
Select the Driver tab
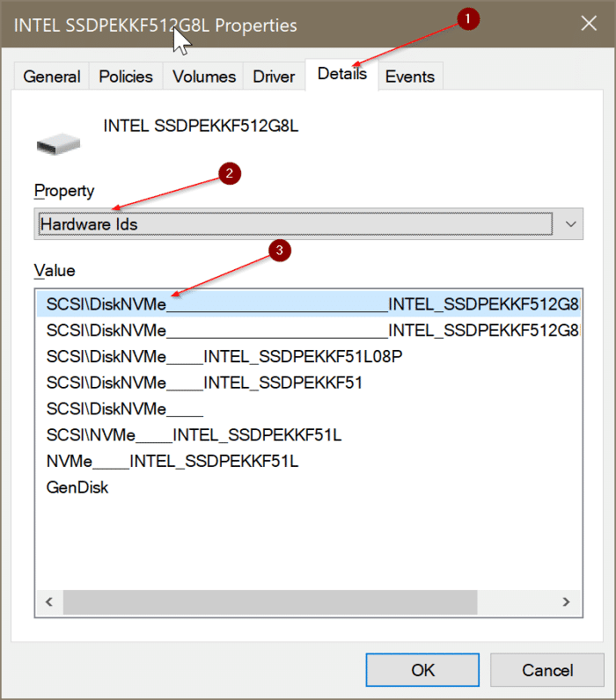click(274, 77)
